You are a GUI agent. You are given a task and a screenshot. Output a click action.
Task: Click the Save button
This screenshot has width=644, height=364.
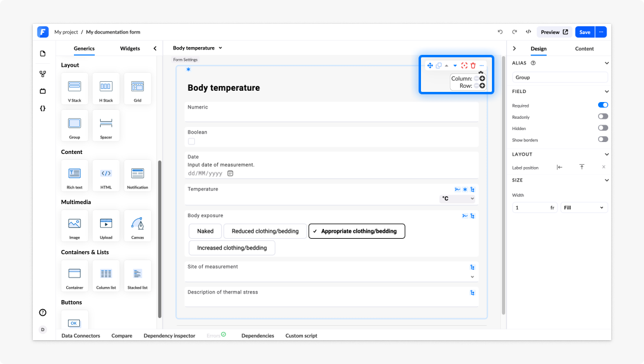(585, 32)
